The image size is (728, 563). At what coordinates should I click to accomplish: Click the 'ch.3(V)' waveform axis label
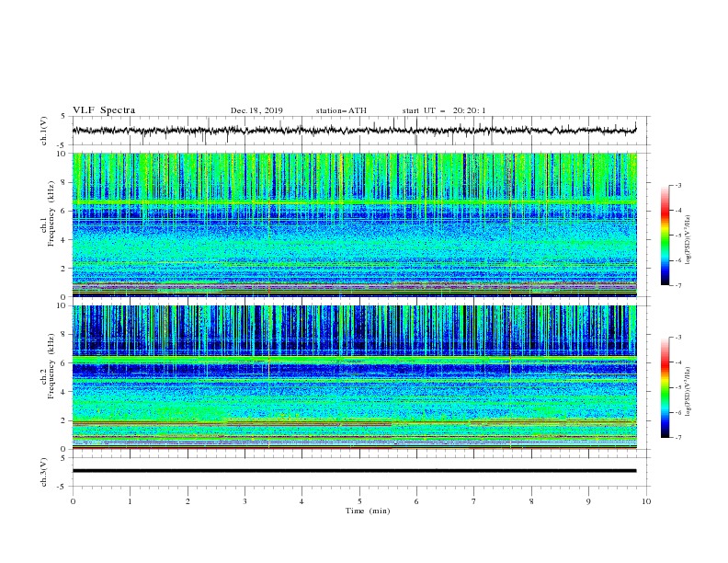tap(44, 472)
